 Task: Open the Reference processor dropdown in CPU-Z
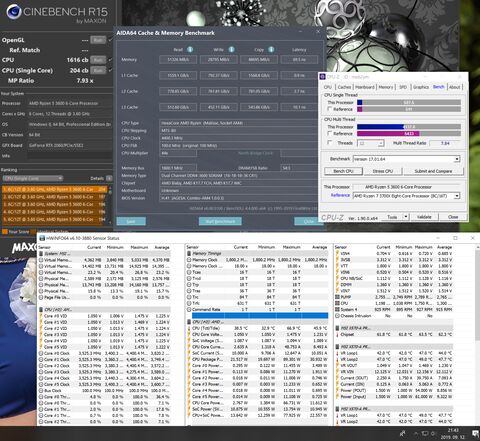[457, 196]
